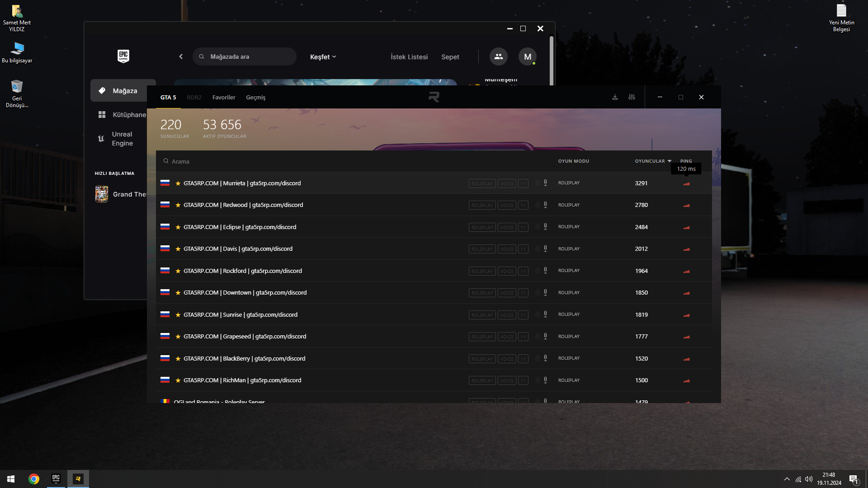Screen dimensions: 868x488
Task: Toggle the OYUNCULAR sort arrow
Action: pos(670,161)
